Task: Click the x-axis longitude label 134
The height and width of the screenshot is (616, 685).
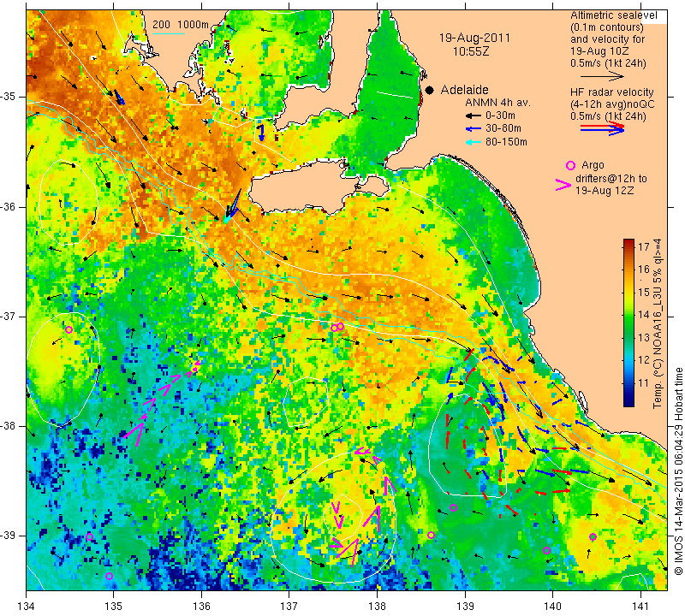Action: pos(27,607)
